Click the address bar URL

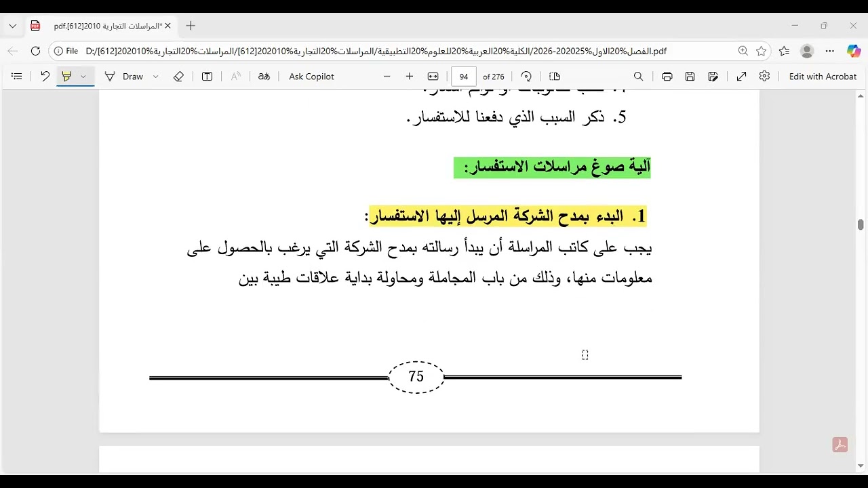pyautogui.click(x=376, y=51)
